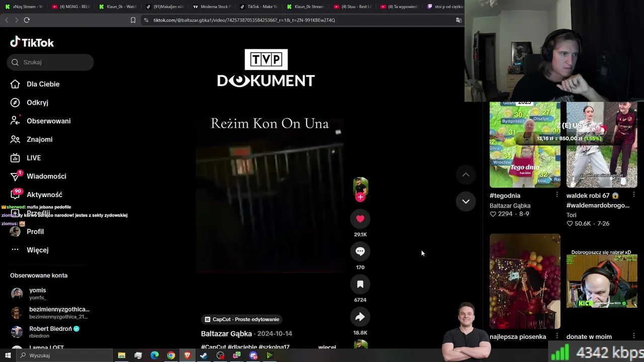Screen dimensions: 644x362
Task: Launch Microsoft Edge from taskbar
Action: 154,355
